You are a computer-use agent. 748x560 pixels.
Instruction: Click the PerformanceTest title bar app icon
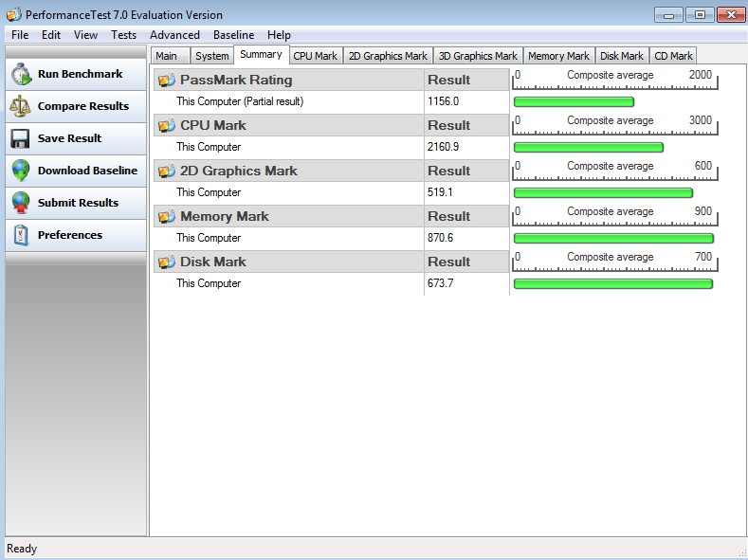tap(14, 15)
